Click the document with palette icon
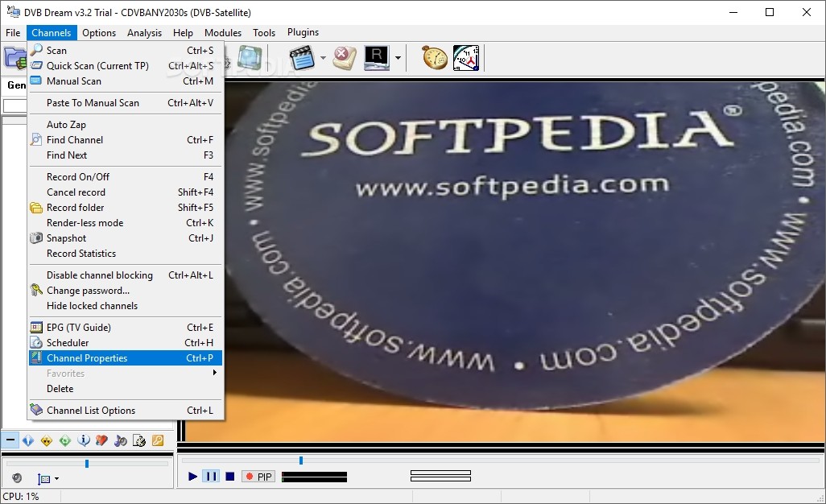This screenshot has height=504, width=826. (x=139, y=440)
